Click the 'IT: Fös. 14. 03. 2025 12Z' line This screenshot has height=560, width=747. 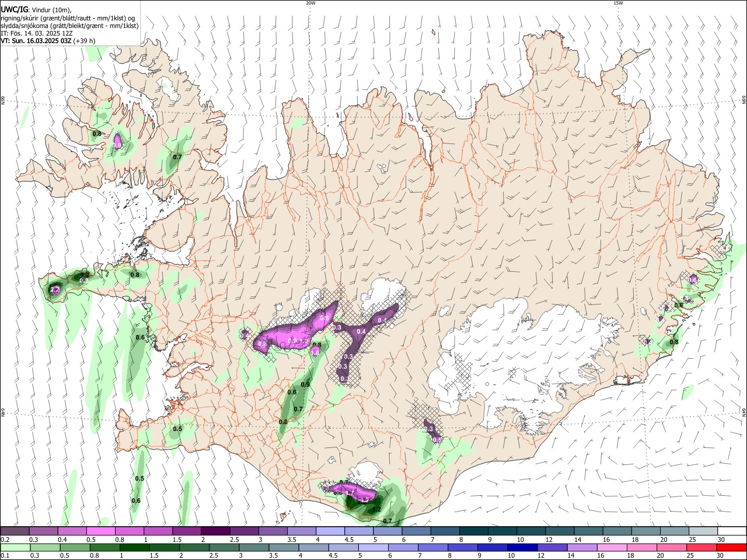point(37,33)
